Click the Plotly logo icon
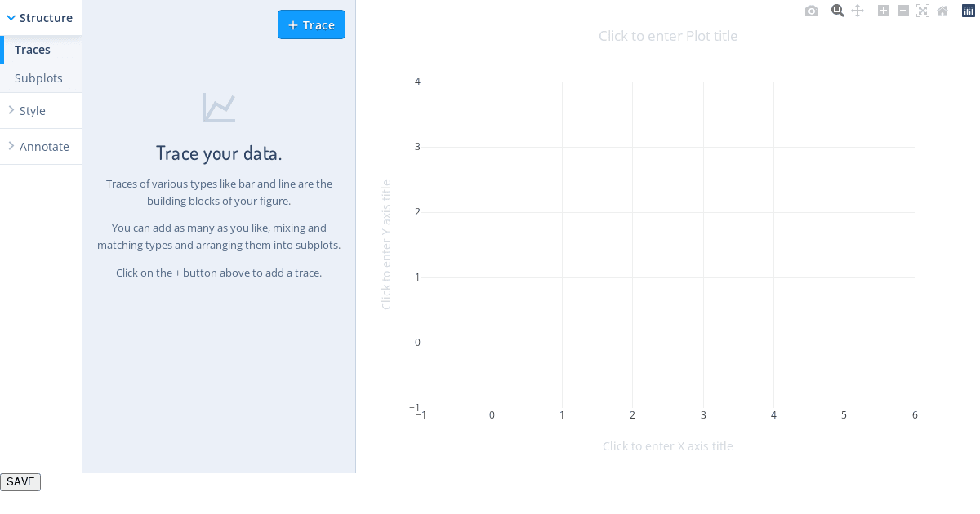This screenshot has height=514, width=980. pyautogui.click(x=969, y=11)
